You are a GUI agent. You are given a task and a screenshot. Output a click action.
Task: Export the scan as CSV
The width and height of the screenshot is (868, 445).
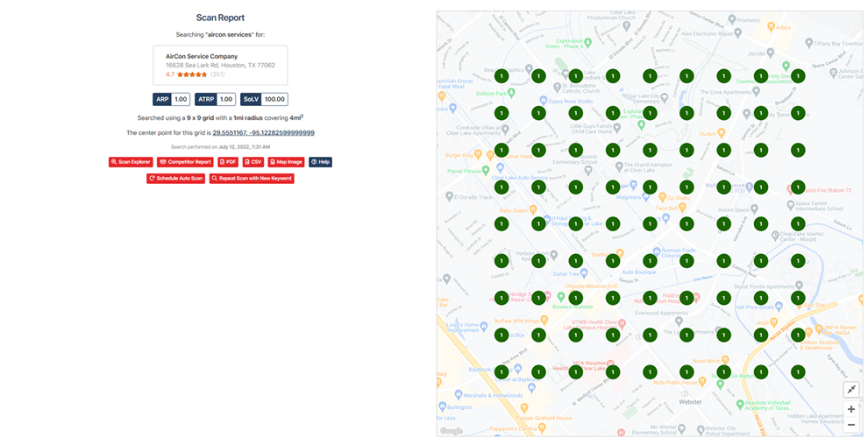pos(253,162)
